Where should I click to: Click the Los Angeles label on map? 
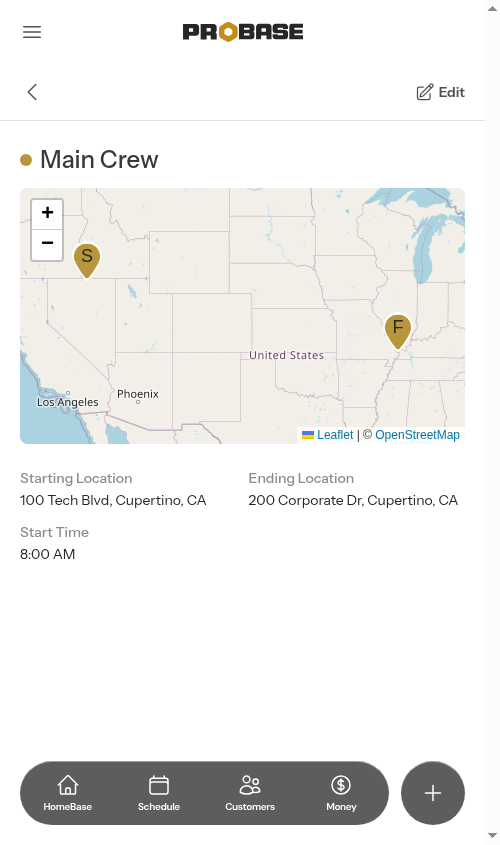coord(67,402)
